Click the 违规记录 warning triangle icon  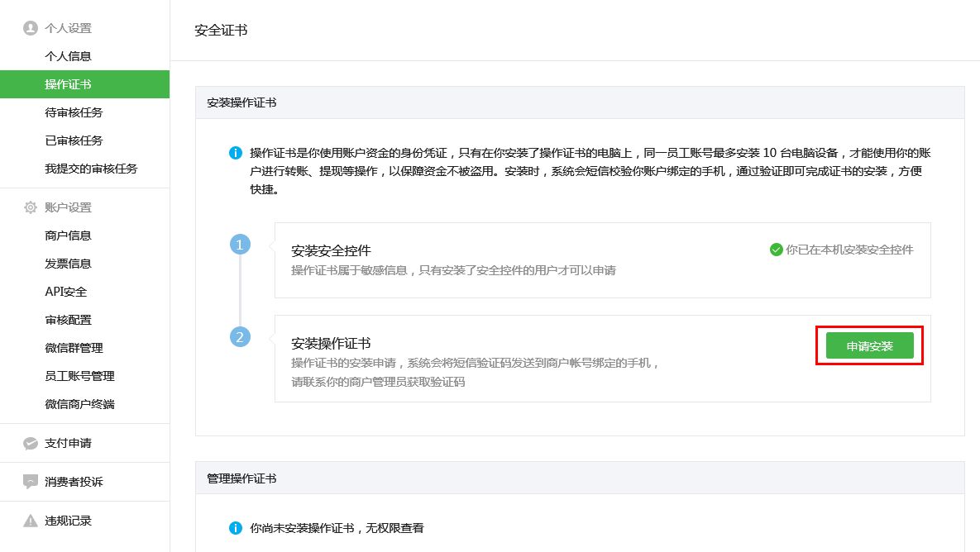tap(31, 521)
